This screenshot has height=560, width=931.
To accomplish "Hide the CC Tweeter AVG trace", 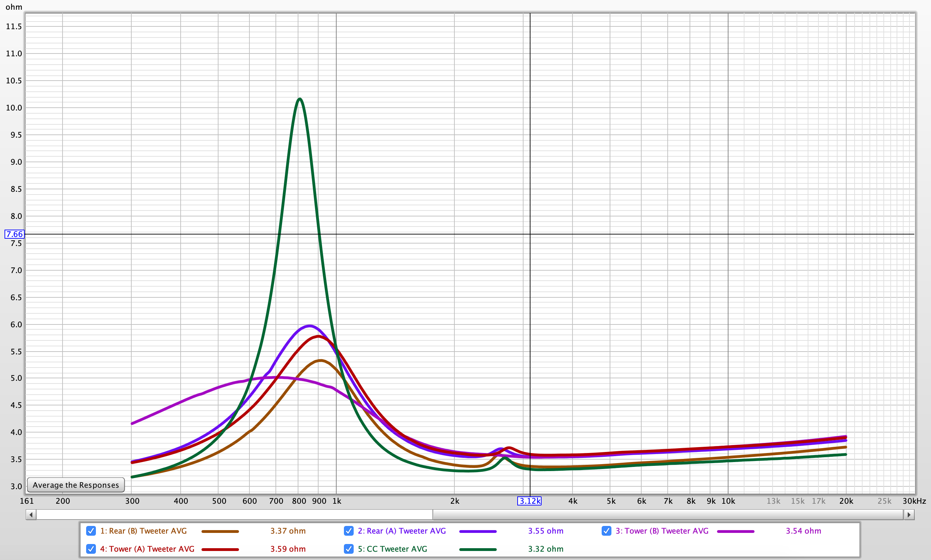I will click(x=348, y=549).
